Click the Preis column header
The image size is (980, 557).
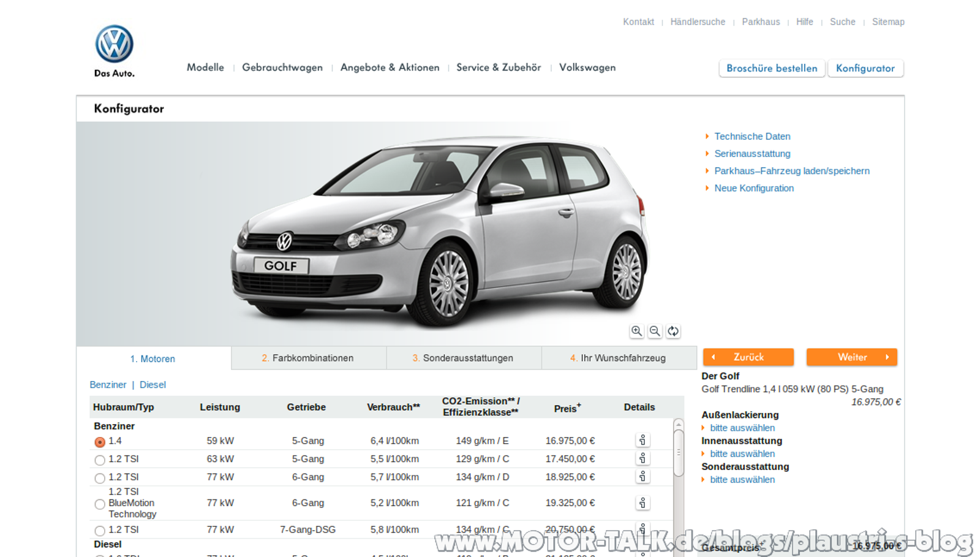click(567, 407)
